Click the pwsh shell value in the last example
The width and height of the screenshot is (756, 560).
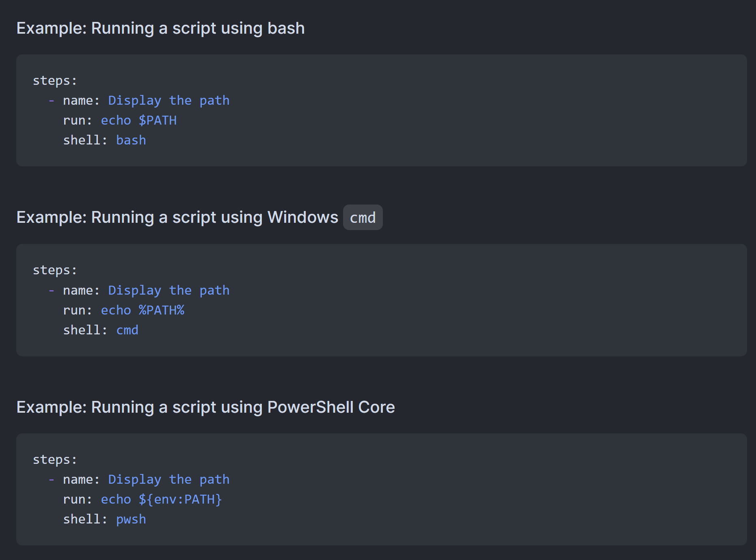pyautogui.click(x=131, y=519)
